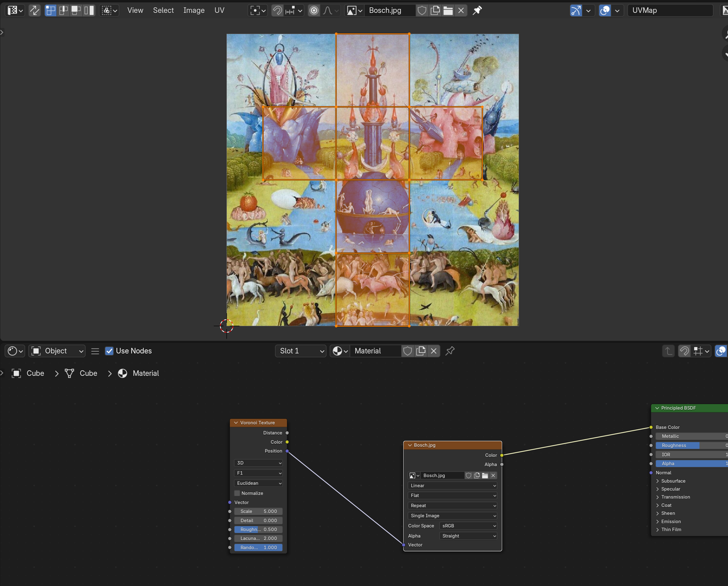Pin the Bosch.jpg image in UV editor

[477, 10]
